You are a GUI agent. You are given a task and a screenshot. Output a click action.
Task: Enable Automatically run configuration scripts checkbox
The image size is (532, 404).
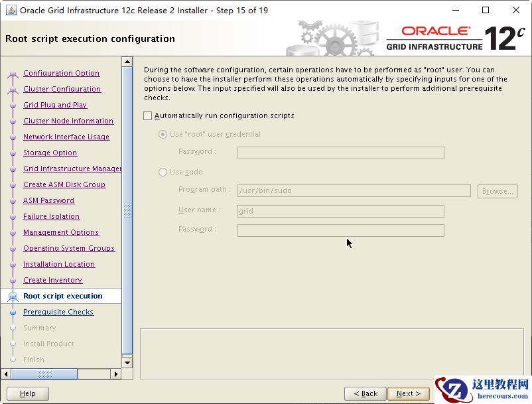pyautogui.click(x=147, y=115)
